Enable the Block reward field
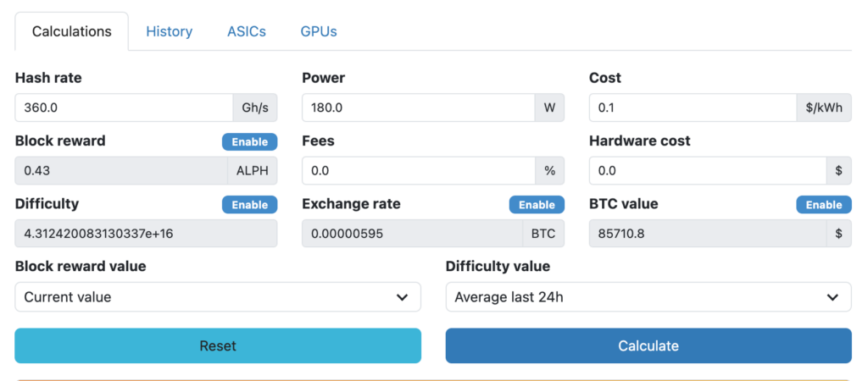868x381 pixels. point(249,142)
